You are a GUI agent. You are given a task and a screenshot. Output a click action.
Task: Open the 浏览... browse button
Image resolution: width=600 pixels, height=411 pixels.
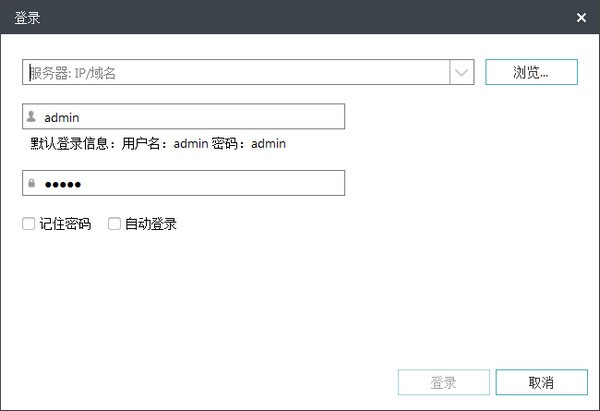[x=531, y=72]
